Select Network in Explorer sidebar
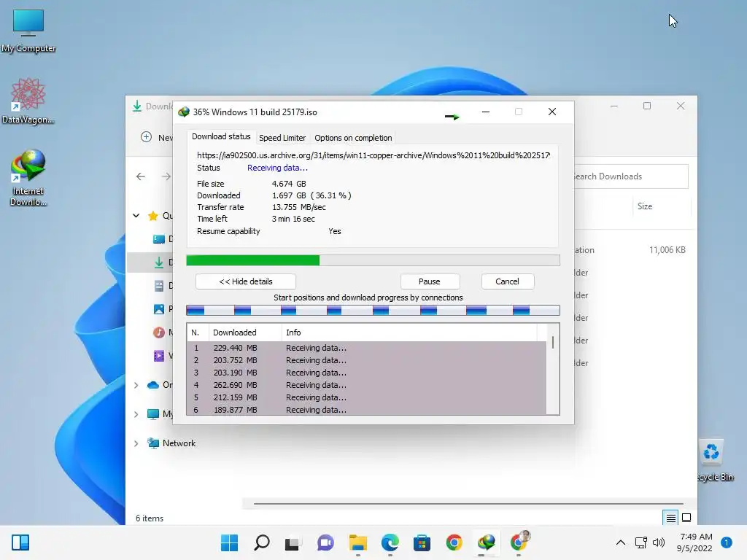The image size is (747, 560). coord(179,443)
